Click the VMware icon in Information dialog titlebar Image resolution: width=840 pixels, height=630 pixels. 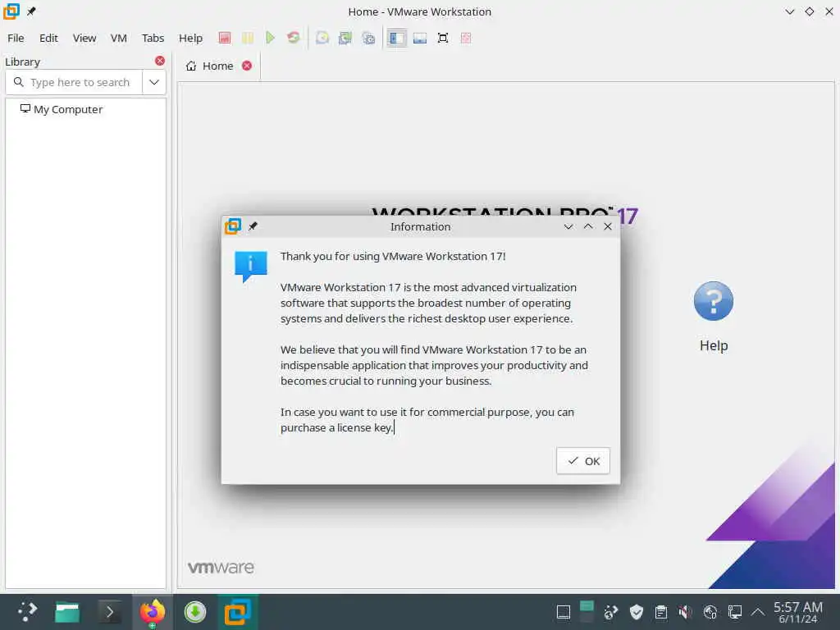(x=233, y=226)
